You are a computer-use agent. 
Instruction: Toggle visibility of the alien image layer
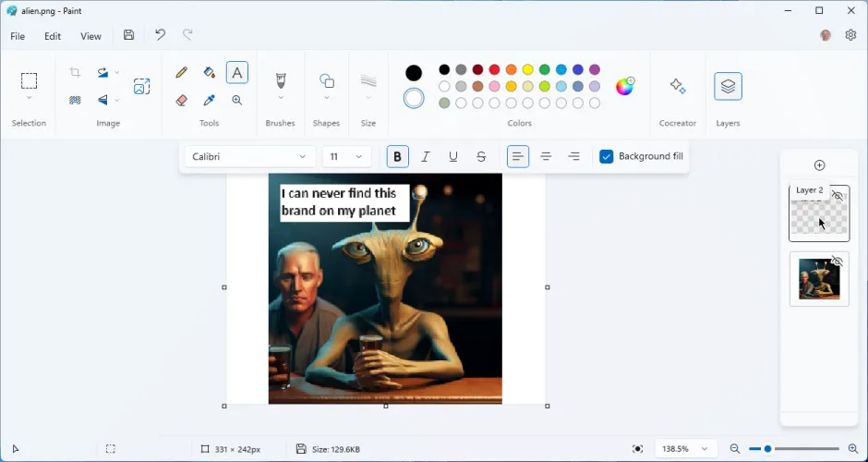pos(838,261)
